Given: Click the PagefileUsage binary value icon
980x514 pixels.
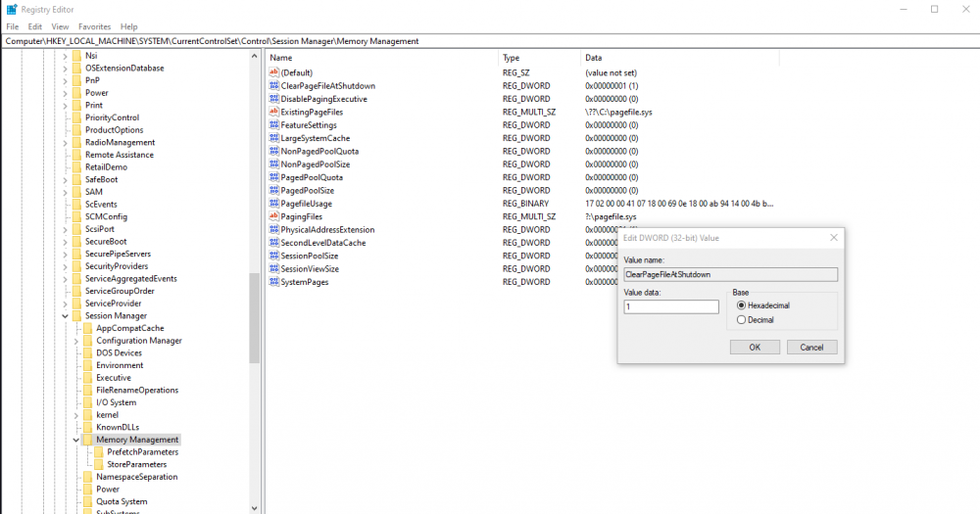Looking at the screenshot, I should [273, 204].
